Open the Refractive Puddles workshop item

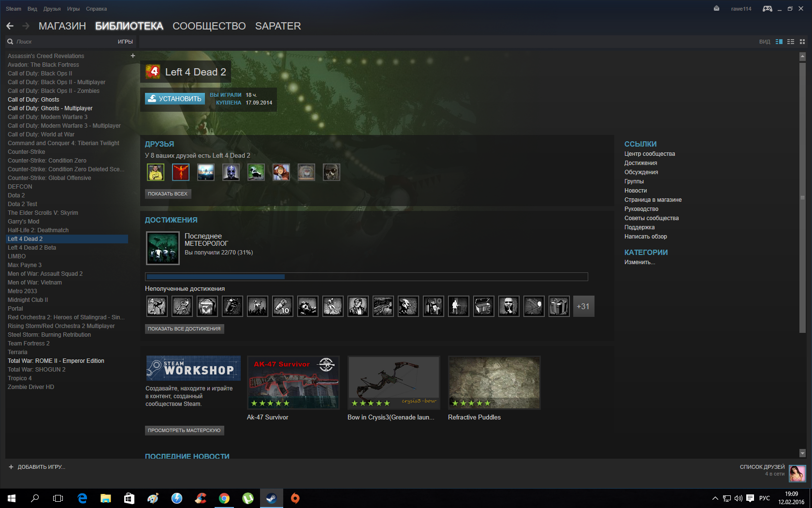click(494, 383)
